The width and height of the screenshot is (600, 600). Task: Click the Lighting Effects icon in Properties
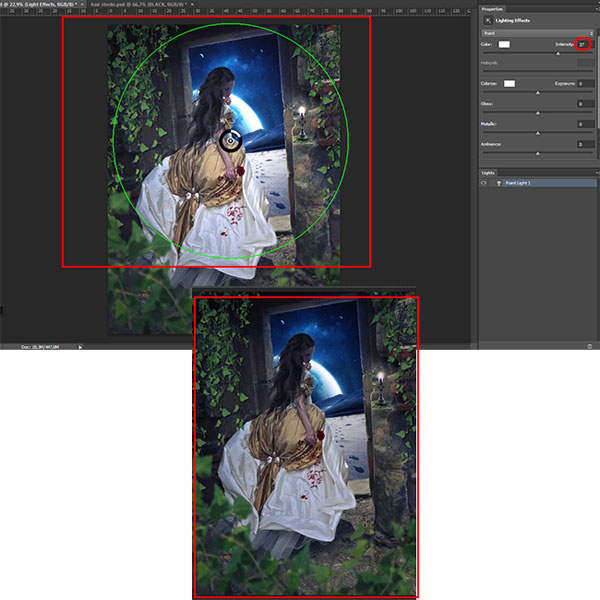tap(488, 20)
